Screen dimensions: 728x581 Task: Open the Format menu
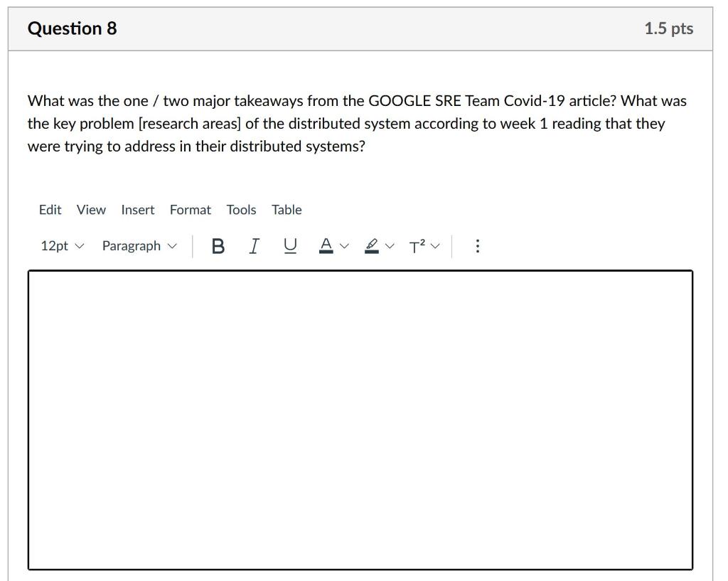point(190,210)
